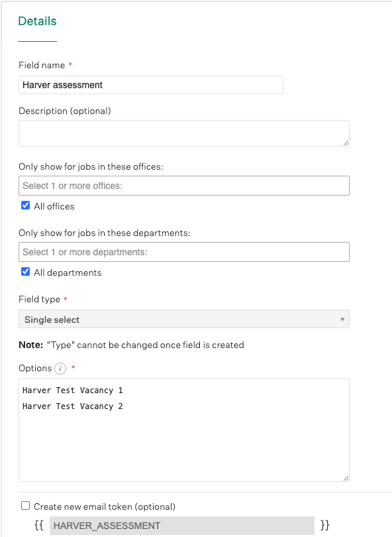The image size is (392, 537).
Task: Click the All departments label text
Action: tap(68, 273)
